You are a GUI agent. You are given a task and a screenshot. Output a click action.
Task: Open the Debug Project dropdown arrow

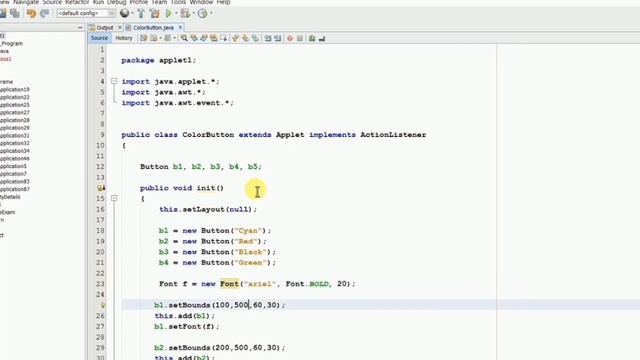pyautogui.click(x=193, y=13)
